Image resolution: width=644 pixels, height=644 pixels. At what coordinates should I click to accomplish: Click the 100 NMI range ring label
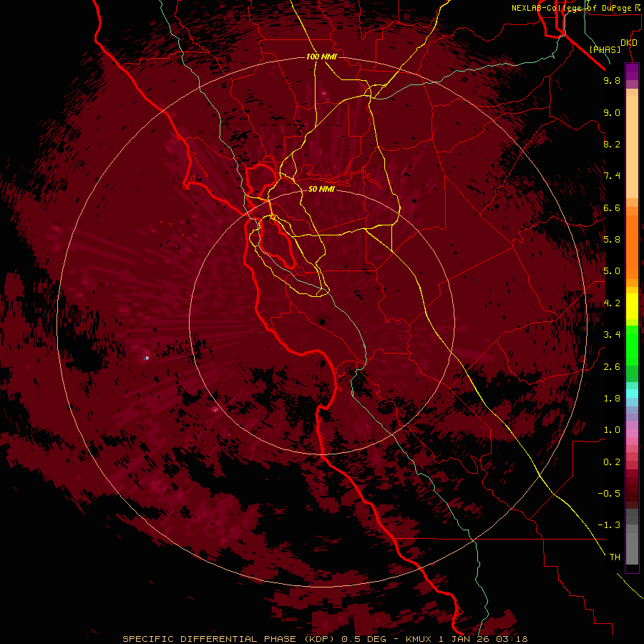[x=321, y=57]
